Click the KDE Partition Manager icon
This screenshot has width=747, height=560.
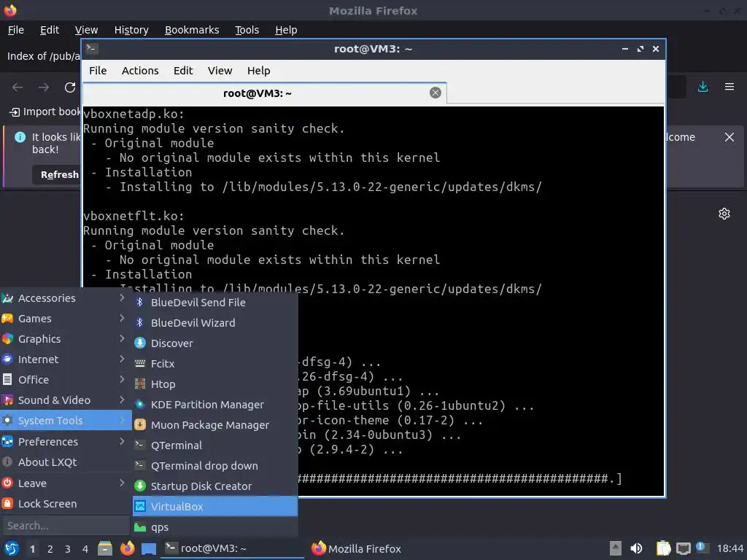tap(139, 404)
